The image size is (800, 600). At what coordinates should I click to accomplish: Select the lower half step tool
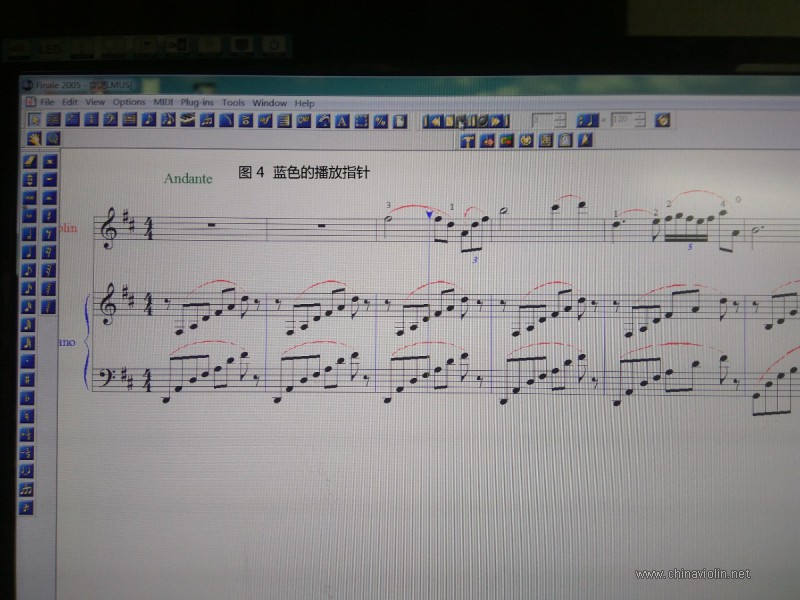tap(28, 452)
